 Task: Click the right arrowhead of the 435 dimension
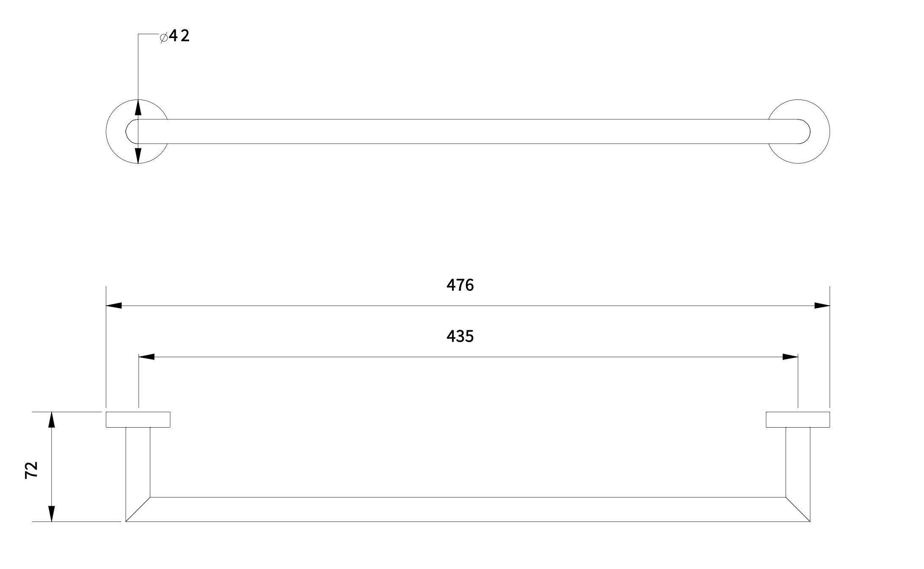click(x=790, y=357)
